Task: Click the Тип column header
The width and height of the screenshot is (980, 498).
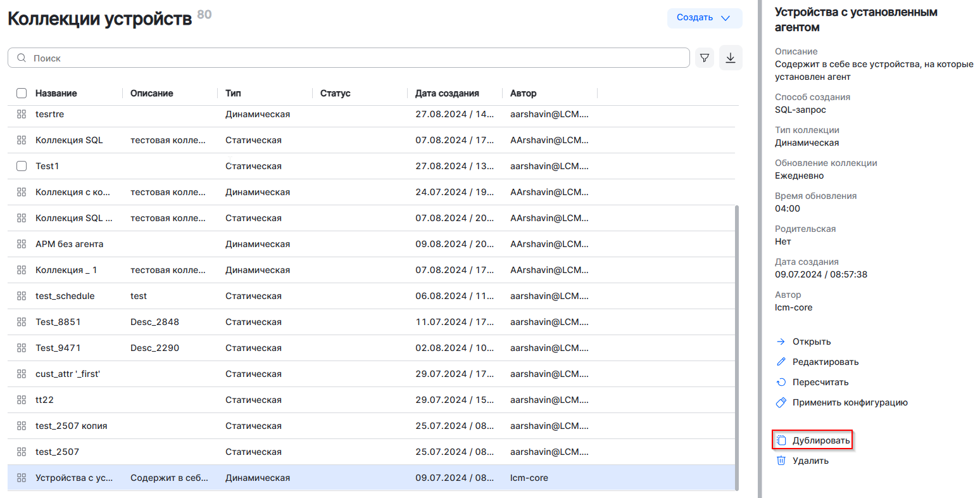Action: (x=233, y=93)
